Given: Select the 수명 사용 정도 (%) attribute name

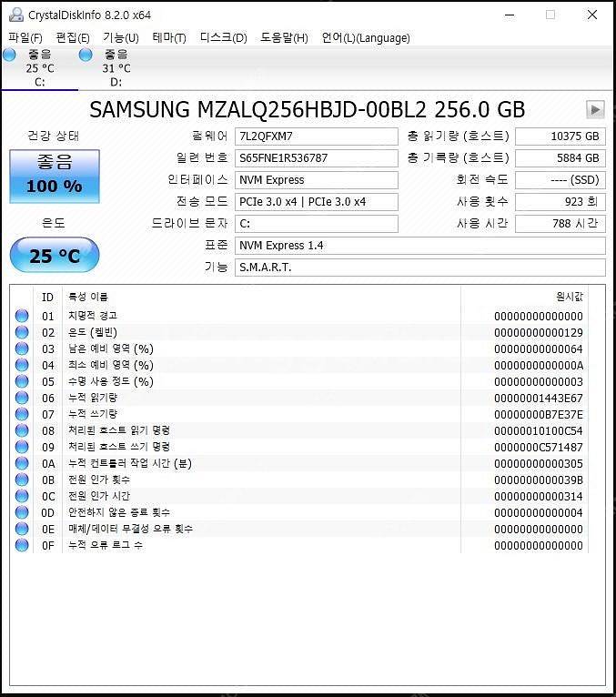Looking at the screenshot, I should point(111,381).
